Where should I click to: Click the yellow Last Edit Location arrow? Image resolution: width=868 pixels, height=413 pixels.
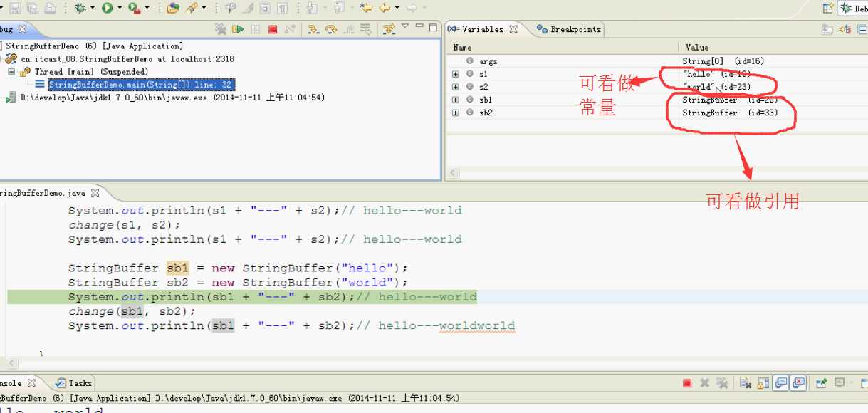pos(366,8)
